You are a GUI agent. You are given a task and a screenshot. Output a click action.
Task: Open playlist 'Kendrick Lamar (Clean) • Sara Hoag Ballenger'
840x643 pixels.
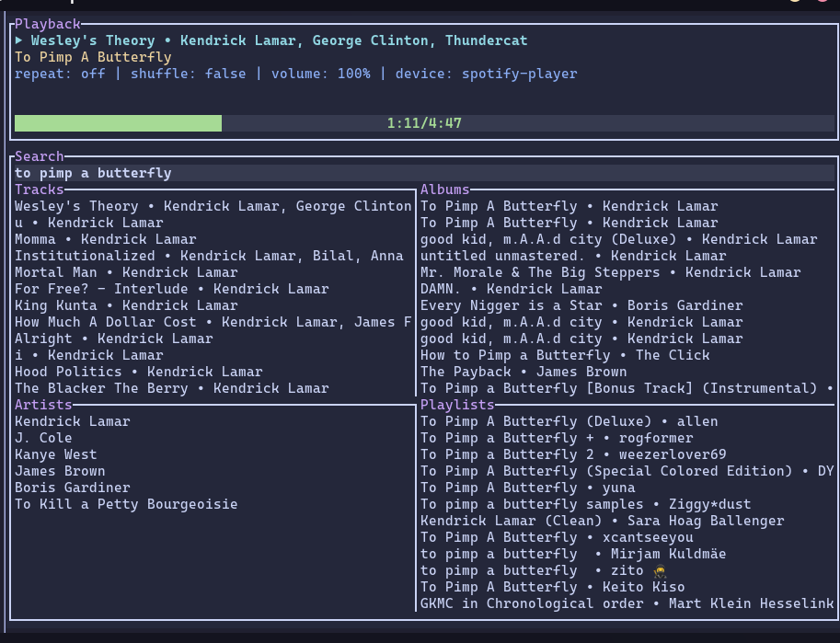(x=602, y=522)
